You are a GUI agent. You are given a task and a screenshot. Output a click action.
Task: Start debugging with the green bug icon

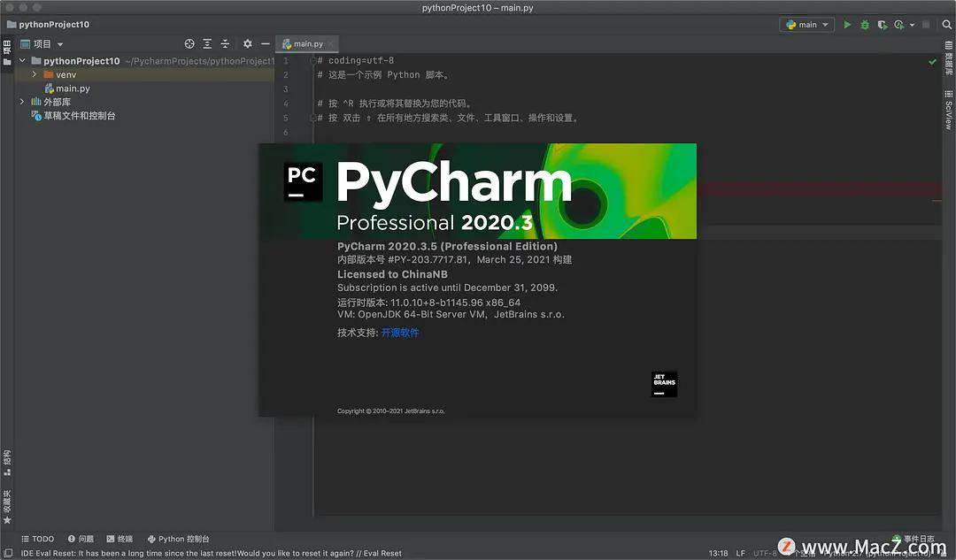tap(865, 25)
